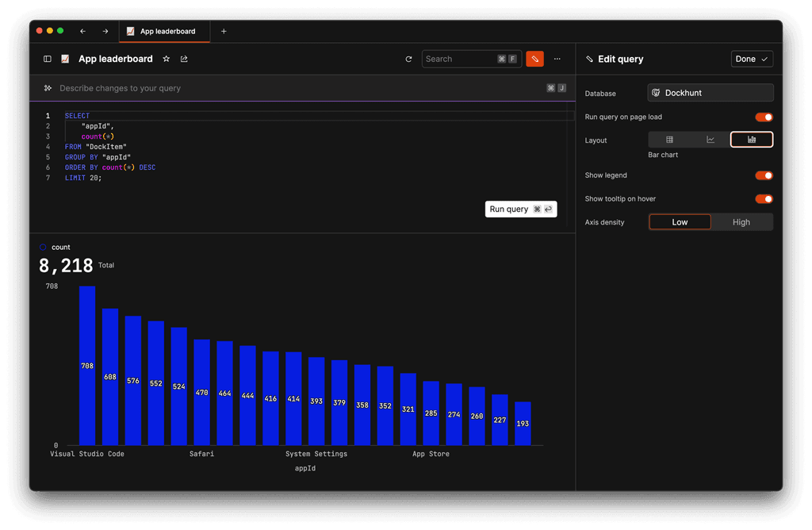Click the orange pencil edit icon

tap(534, 59)
